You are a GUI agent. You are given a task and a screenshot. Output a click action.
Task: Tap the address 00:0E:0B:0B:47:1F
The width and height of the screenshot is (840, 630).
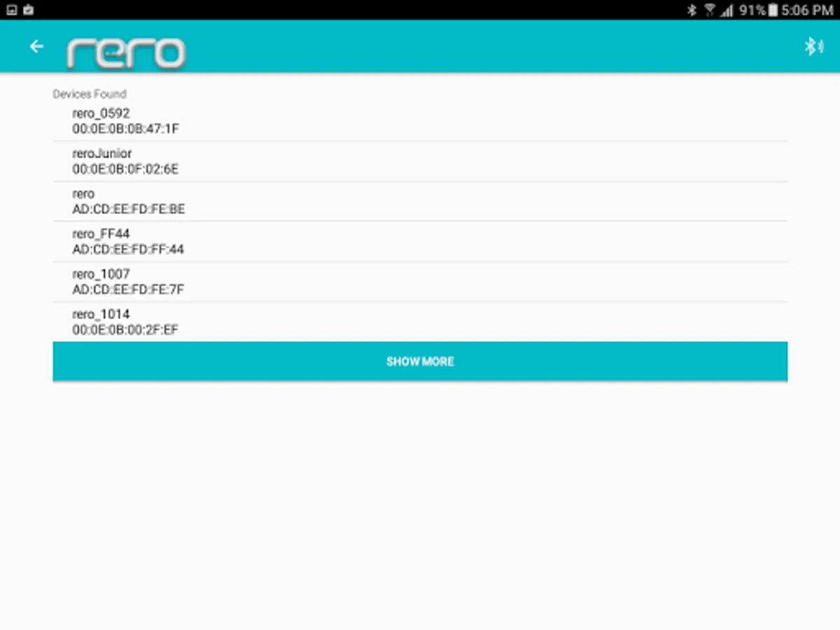coord(126,129)
